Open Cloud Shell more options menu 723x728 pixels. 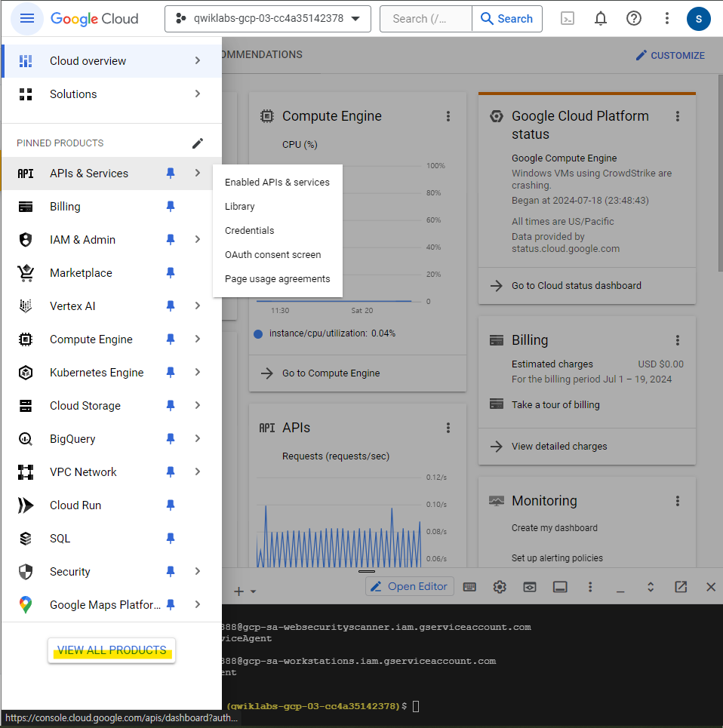[x=590, y=587]
